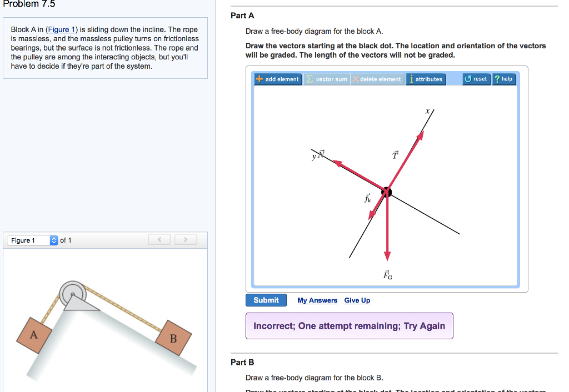Viewport: 569px width, 392px height.
Task: Open the attributes panel
Action: [x=426, y=79]
